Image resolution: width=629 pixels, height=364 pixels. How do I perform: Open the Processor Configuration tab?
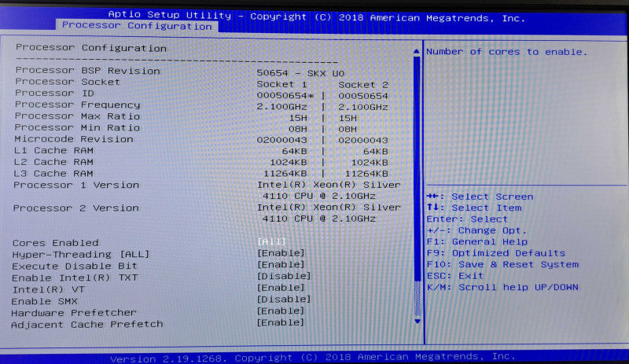click(x=137, y=26)
